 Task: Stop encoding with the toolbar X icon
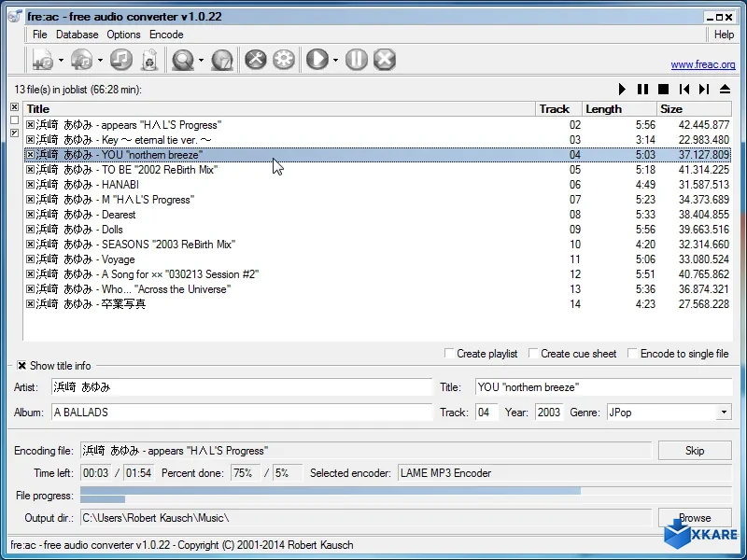click(385, 60)
